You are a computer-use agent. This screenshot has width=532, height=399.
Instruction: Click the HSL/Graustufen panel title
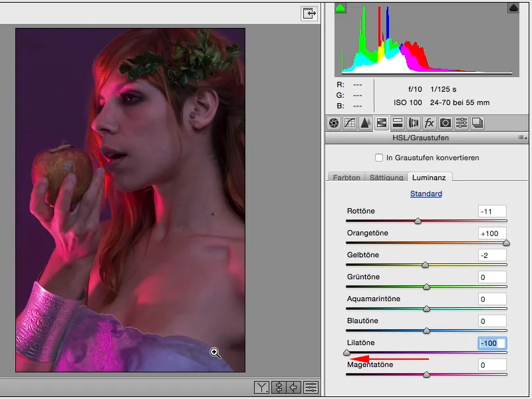point(420,138)
